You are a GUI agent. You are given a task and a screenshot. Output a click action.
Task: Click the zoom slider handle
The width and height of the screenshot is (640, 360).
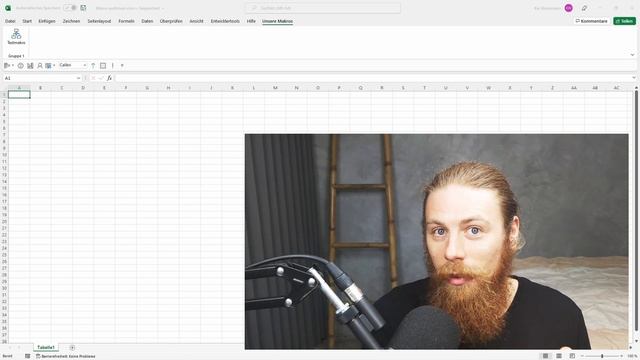[602, 356]
